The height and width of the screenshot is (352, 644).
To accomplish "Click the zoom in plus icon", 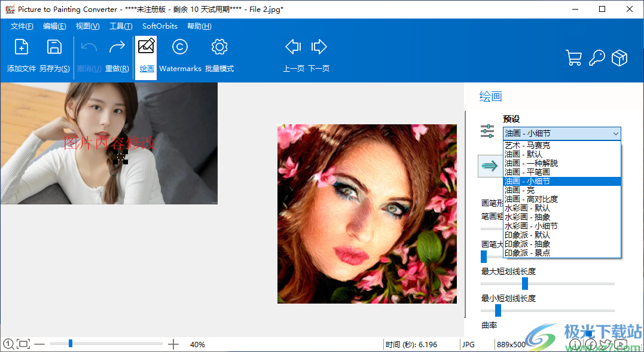I will (x=173, y=344).
